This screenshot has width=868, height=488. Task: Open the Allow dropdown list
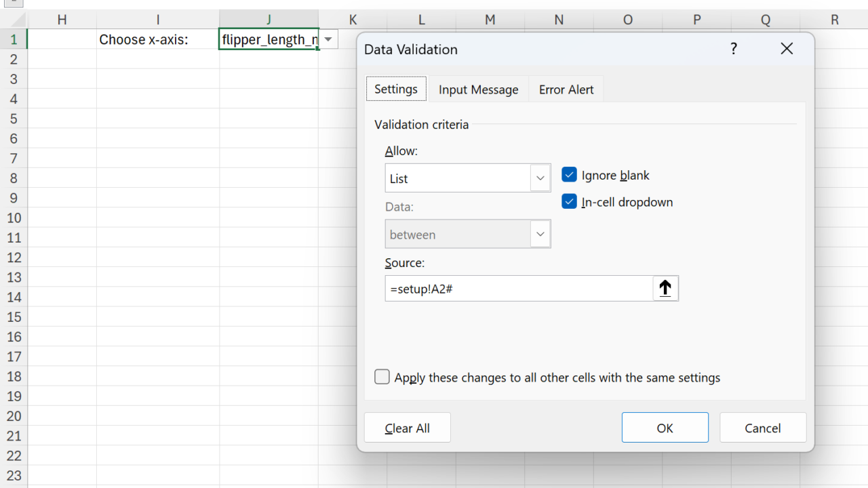pyautogui.click(x=540, y=178)
